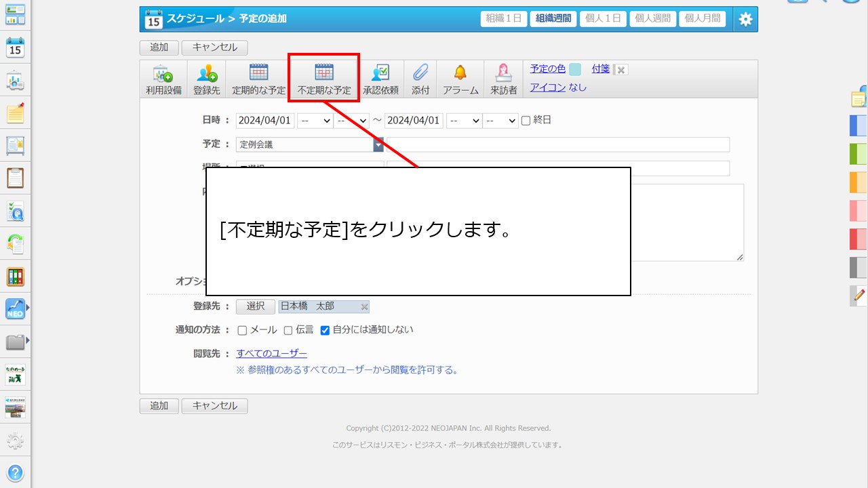
Task: Uncheck 自分には通知しない checkbox
Action: [x=325, y=331]
